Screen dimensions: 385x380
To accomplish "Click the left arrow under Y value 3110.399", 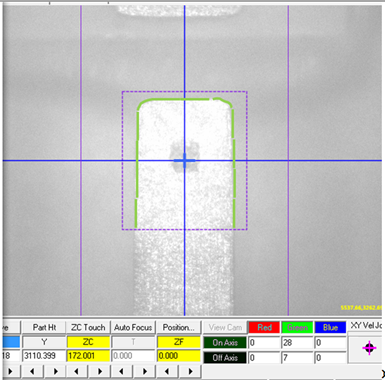I will (x=33, y=371).
